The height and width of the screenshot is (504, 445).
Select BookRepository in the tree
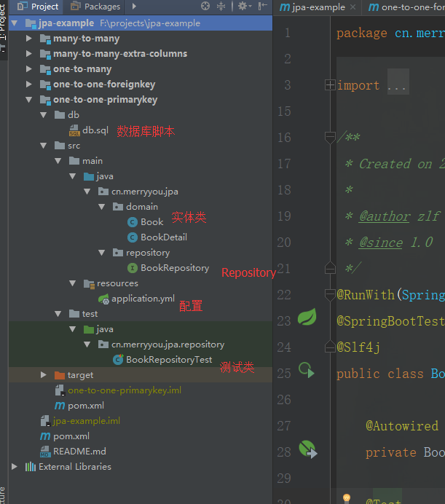(x=175, y=268)
